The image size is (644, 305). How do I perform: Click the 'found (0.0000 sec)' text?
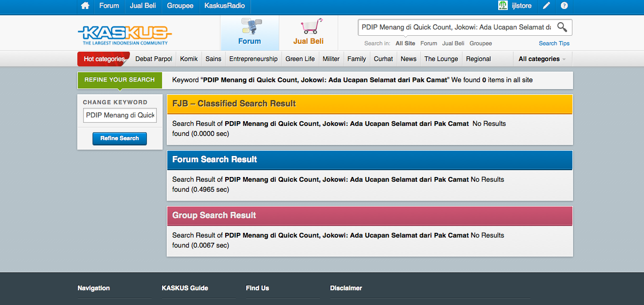pyautogui.click(x=200, y=133)
